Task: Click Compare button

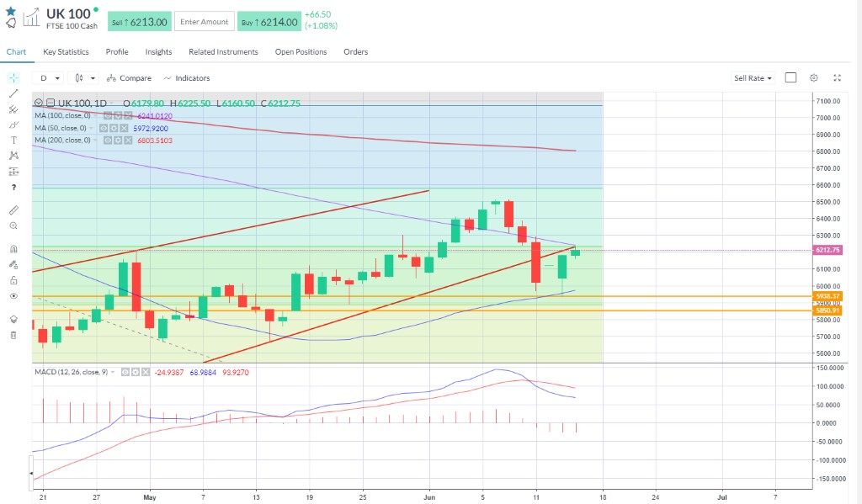Action: pyautogui.click(x=129, y=78)
